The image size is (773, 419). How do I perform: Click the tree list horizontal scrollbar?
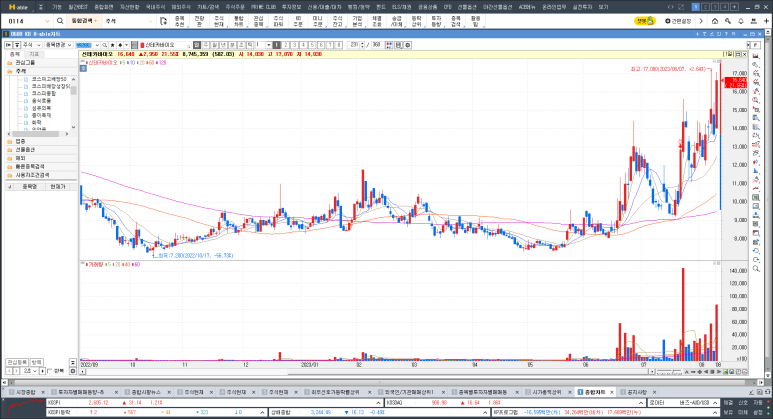tap(37, 134)
